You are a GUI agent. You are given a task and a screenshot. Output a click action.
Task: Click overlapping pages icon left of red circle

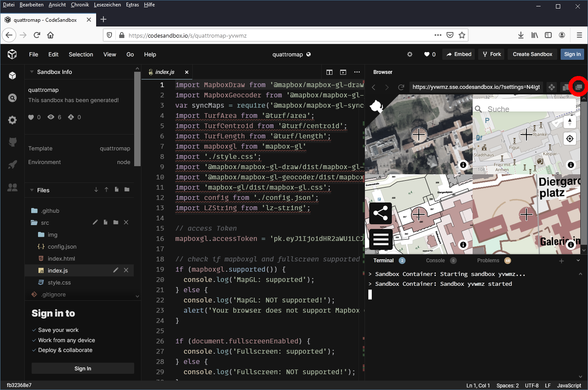(x=565, y=87)
